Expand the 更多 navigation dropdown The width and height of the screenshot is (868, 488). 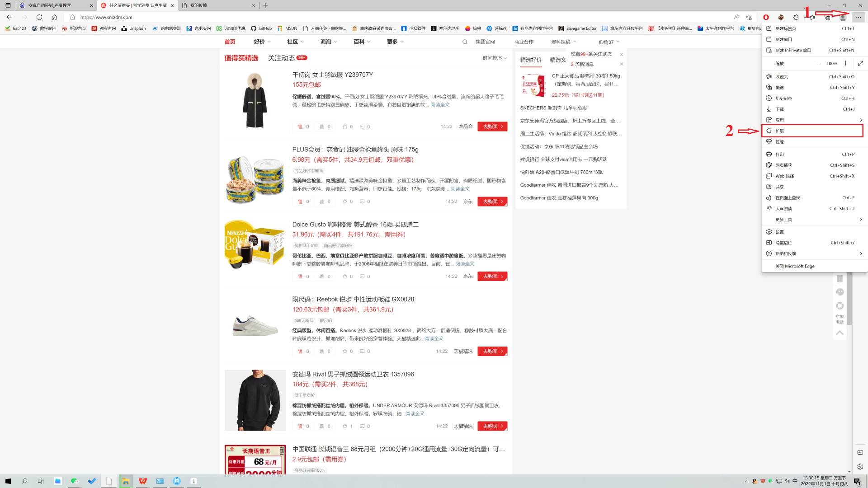(395, 42)
